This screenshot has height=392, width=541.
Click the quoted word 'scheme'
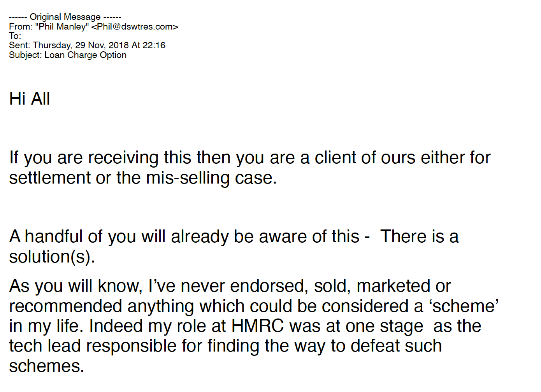pyautogui.click(x=464, y=306)
